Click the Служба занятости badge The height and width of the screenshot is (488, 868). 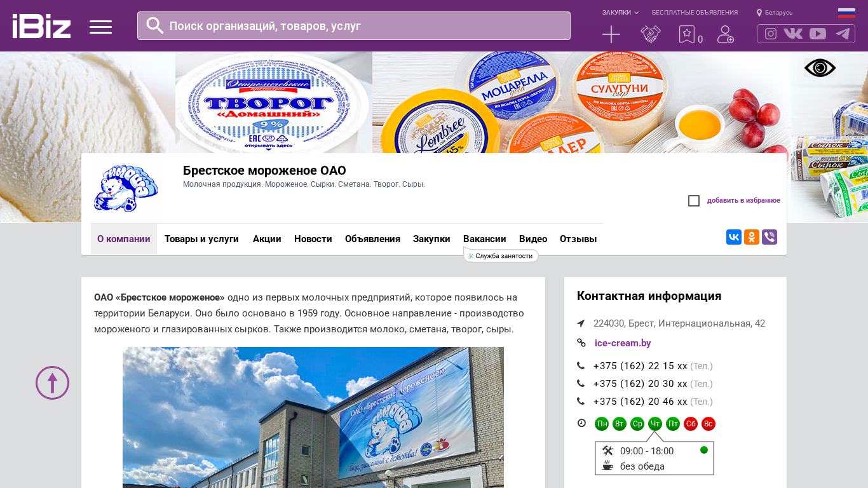point(501,256)
